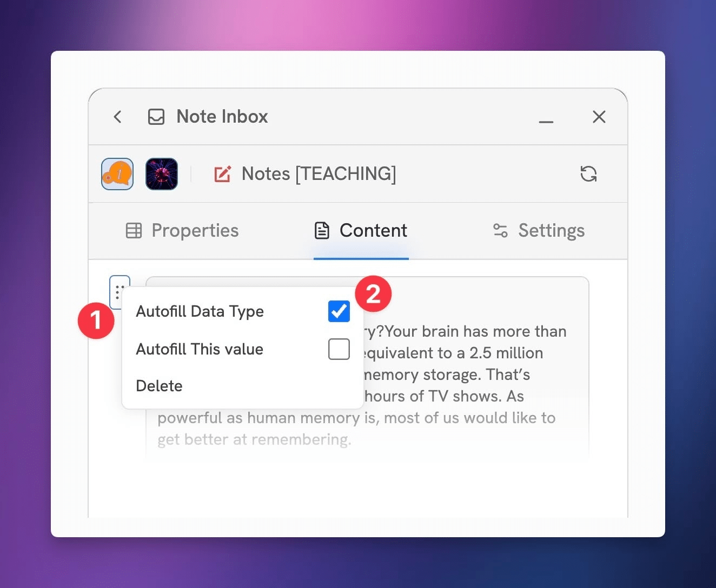Select the Autofill This value menu label

200,349
